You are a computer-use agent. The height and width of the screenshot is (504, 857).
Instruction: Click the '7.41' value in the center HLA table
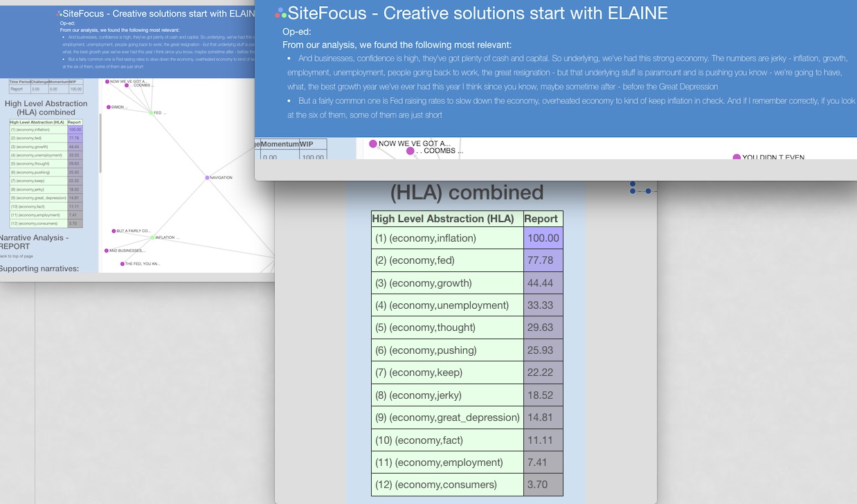coord(543,462)
